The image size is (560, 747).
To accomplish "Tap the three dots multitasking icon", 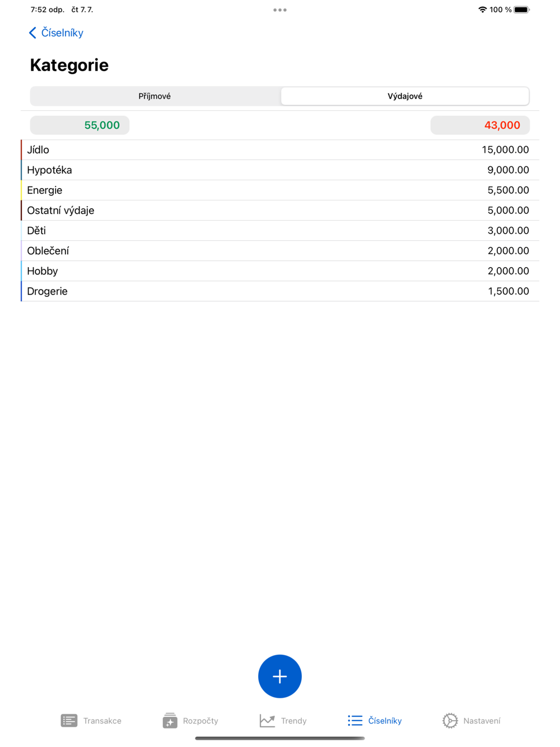I will pyautogui.click(x=280, y=10).
